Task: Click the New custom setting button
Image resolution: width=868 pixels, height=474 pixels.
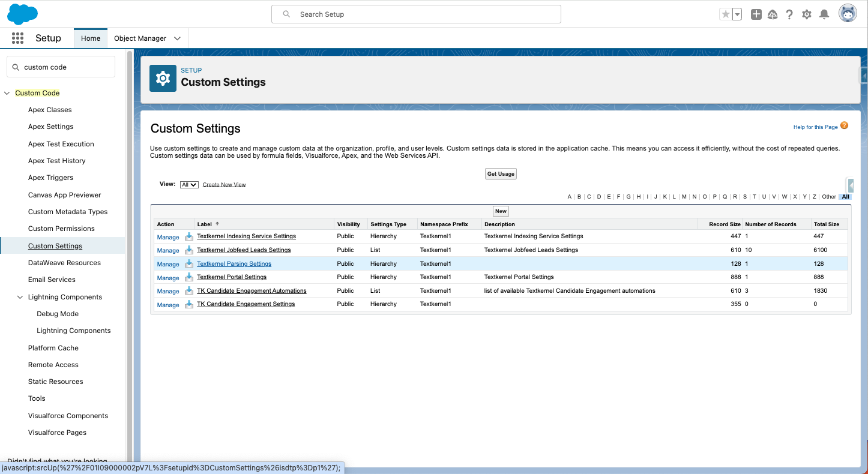Action: click(x=501, y=211)
